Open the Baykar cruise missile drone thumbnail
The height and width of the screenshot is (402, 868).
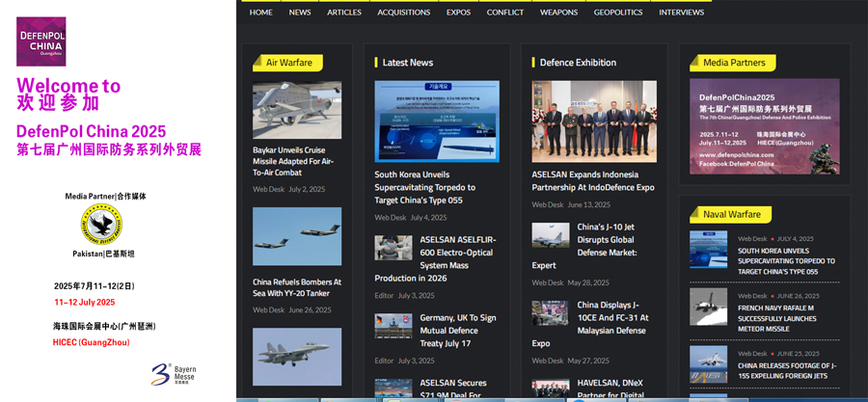(297, 110)
